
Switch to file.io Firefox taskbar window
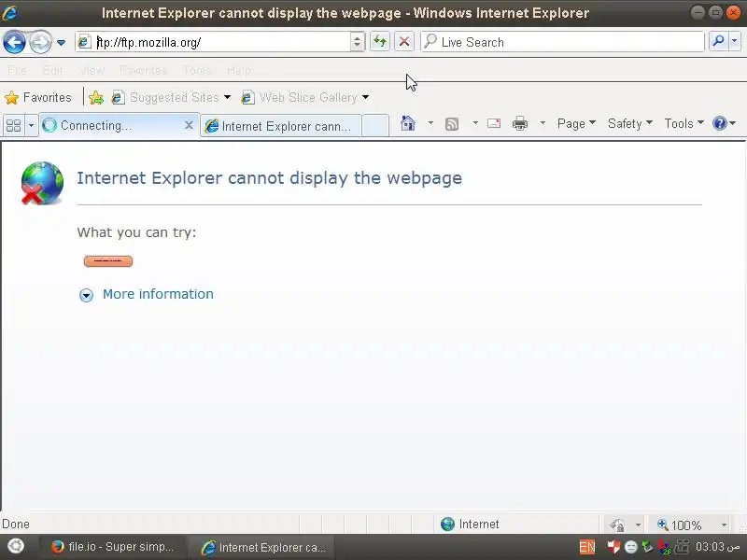point(113,547)
